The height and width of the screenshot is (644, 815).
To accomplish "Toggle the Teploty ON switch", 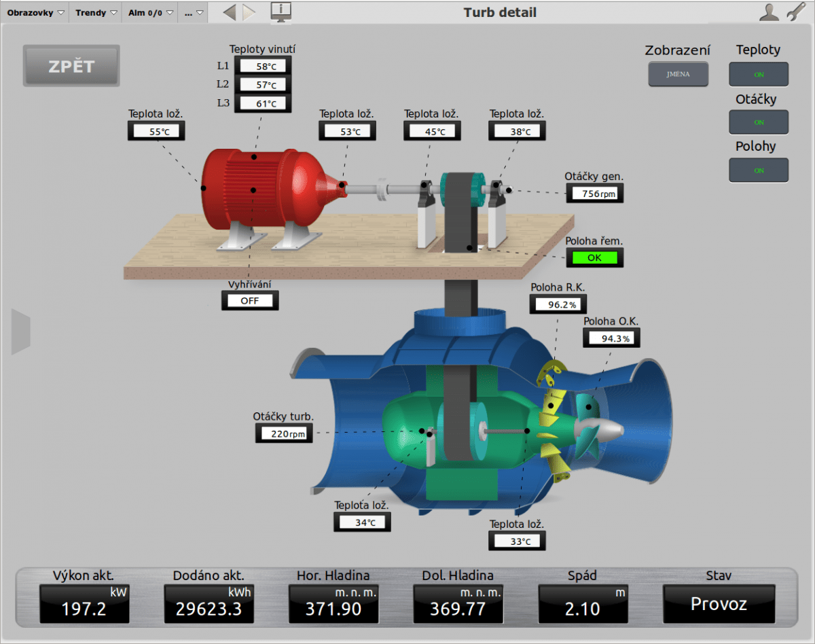I will 759,74.
